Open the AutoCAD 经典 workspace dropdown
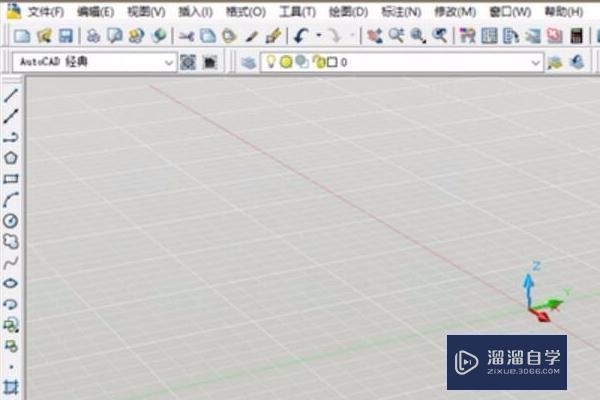Image resolution: width=600 pixels, height=400 pixels. (x=95, y=62)
